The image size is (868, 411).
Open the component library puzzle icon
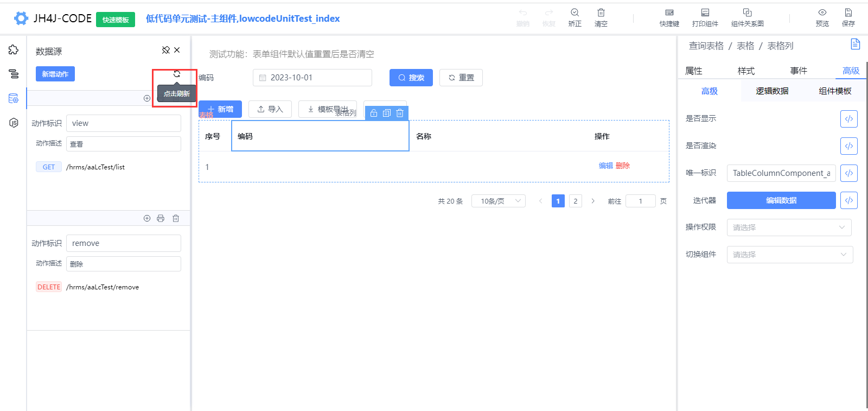click(x=14, y=50)
